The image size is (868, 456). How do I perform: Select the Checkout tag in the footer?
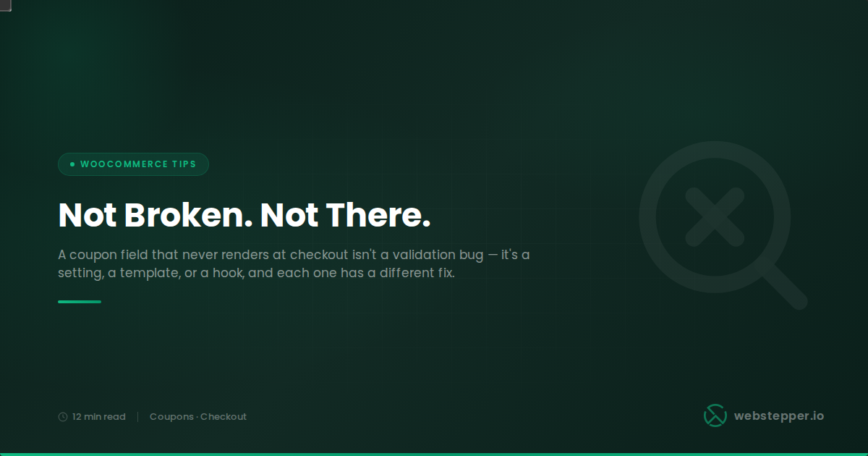[224, 417]
